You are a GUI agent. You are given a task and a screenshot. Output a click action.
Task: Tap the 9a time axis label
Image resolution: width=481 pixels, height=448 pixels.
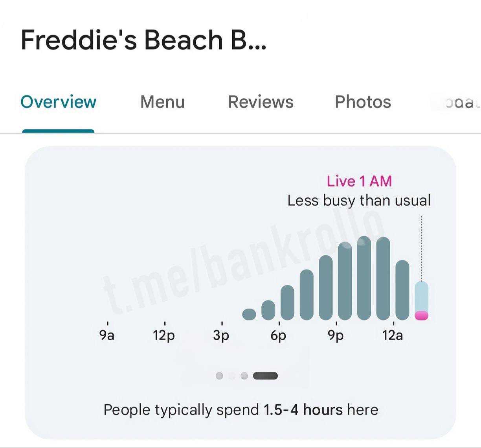[106, 335]
